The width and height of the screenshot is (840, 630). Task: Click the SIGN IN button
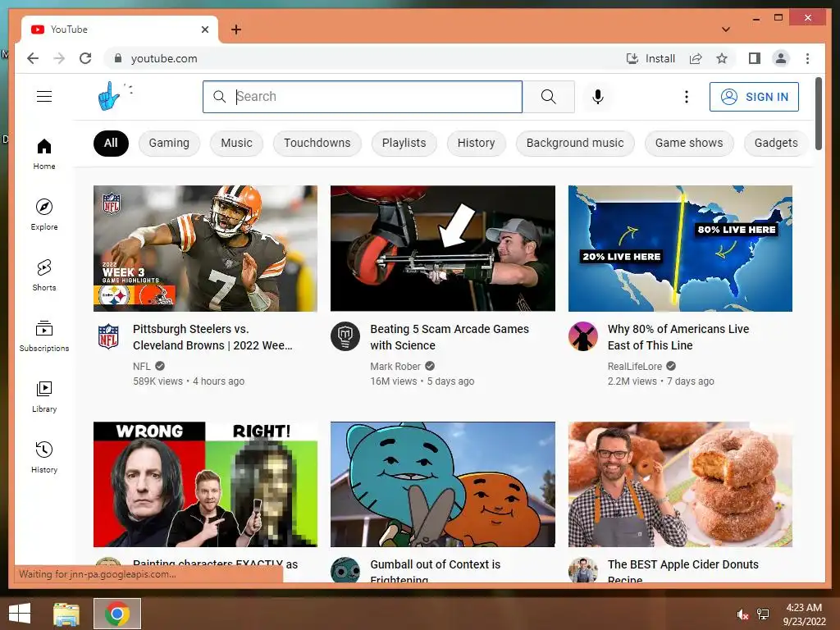tap(755, 97)
